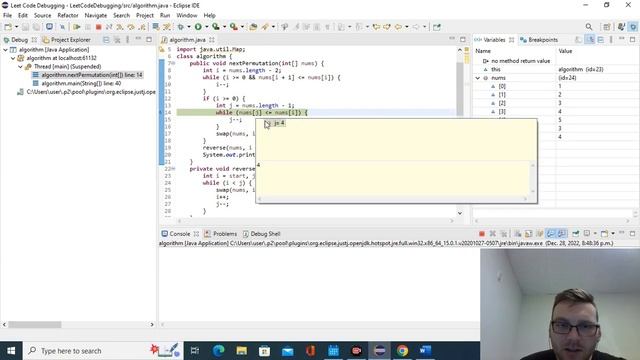
Task: Click Collapse All in Debug view
Action: pos(106,40)
